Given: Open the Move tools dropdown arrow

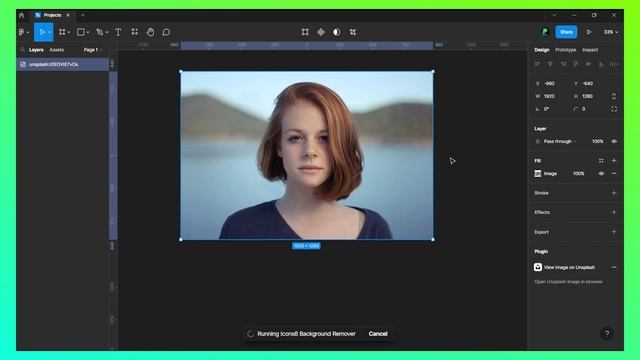Looking at the screenshot, I should tap(50, 32).
